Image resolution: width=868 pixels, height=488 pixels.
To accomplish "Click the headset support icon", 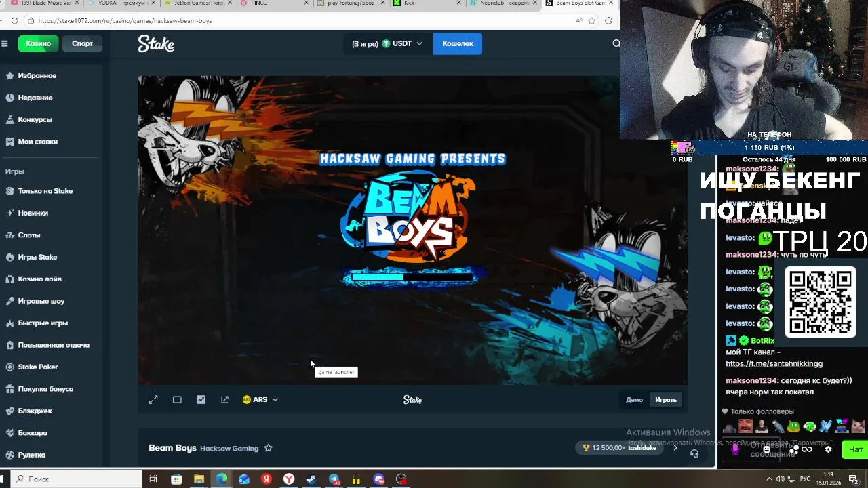I will click(x=694, y=453).
